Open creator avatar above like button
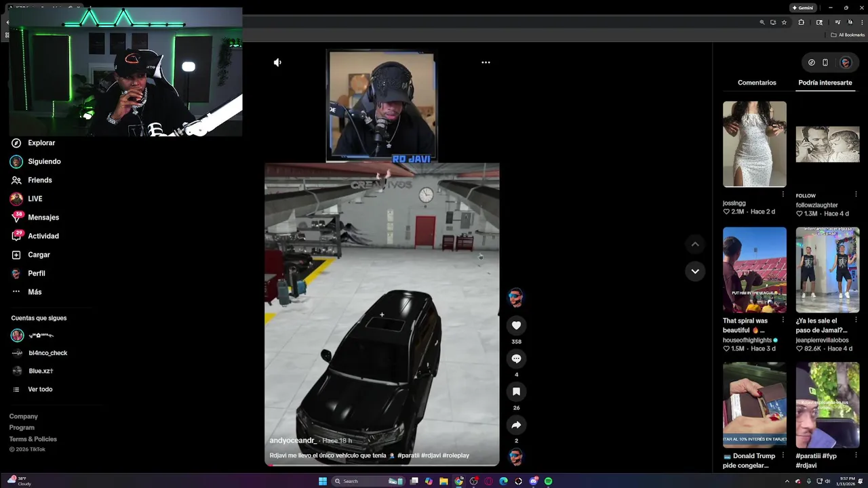This screenshot has width=868, height=488. click(x=515, y=297)
